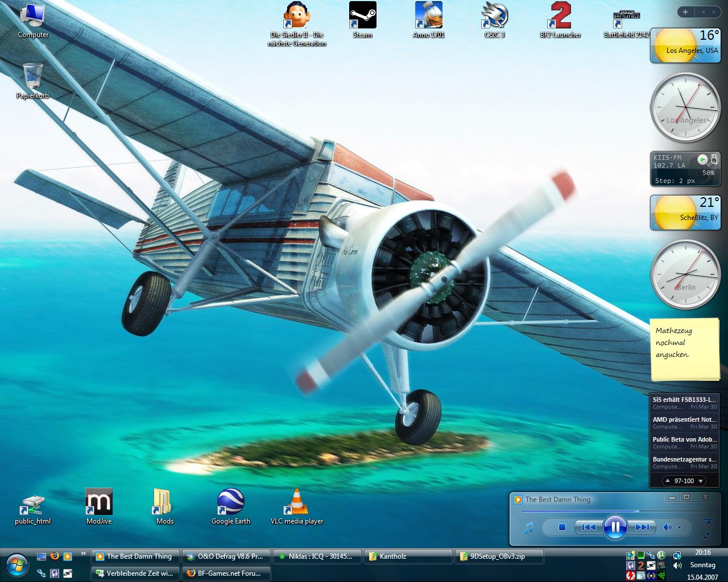728x582 pixels.
Task: Launch Die Siedler II desktop shortcut
Action: 297,24
